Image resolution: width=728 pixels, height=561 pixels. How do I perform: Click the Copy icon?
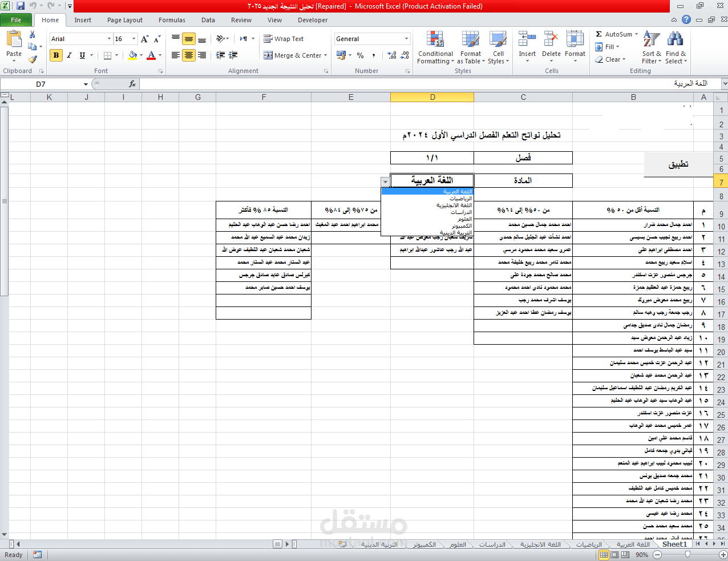pos(32,47)
